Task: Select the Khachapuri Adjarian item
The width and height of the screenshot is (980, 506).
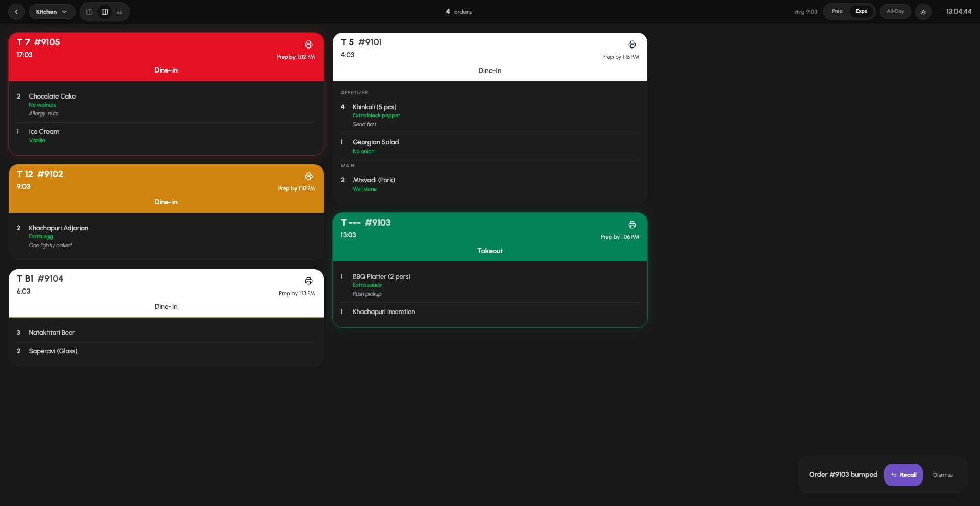Action: (166, 236)
